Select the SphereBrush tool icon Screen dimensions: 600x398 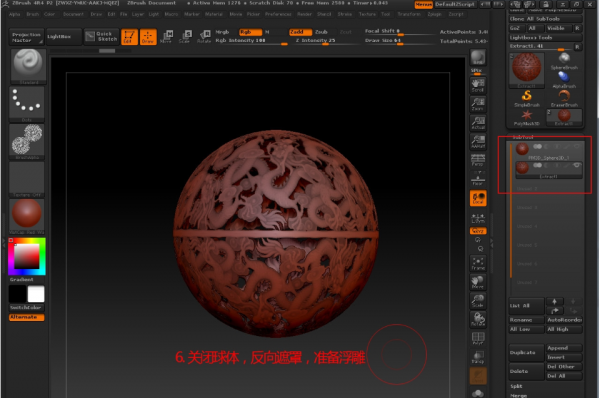pos(564,61)
